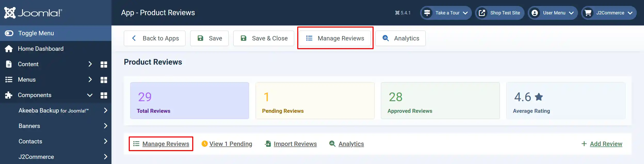Click the pending clock icon
The width and height of the screenshot is (644, 164).
[205, 144]
